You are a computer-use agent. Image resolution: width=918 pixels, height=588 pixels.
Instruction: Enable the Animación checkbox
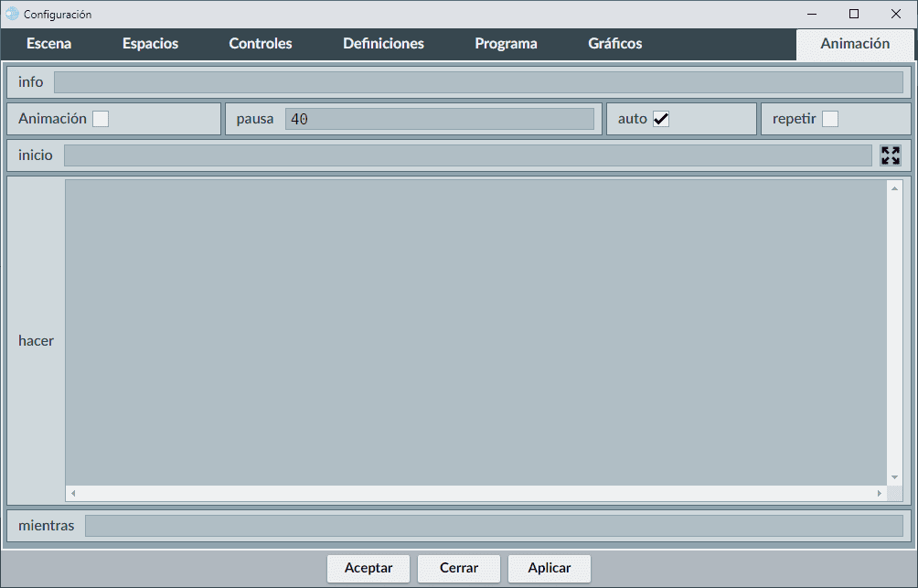pos(101,119)
